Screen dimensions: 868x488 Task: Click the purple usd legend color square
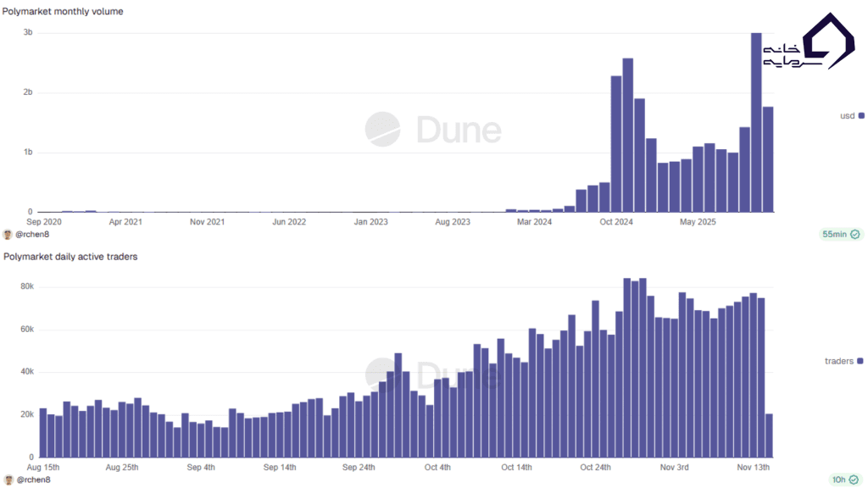861,116
